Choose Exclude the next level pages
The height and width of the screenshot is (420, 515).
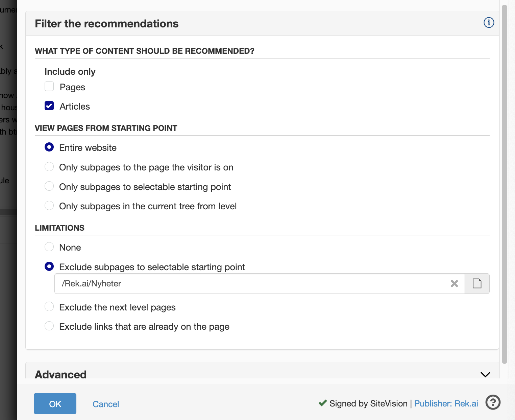[x=49, y=306]
